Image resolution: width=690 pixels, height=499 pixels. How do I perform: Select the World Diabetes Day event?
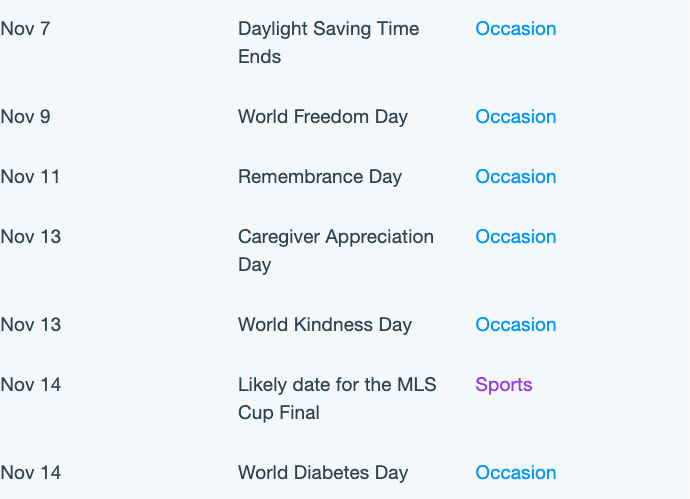click(323, 473)
